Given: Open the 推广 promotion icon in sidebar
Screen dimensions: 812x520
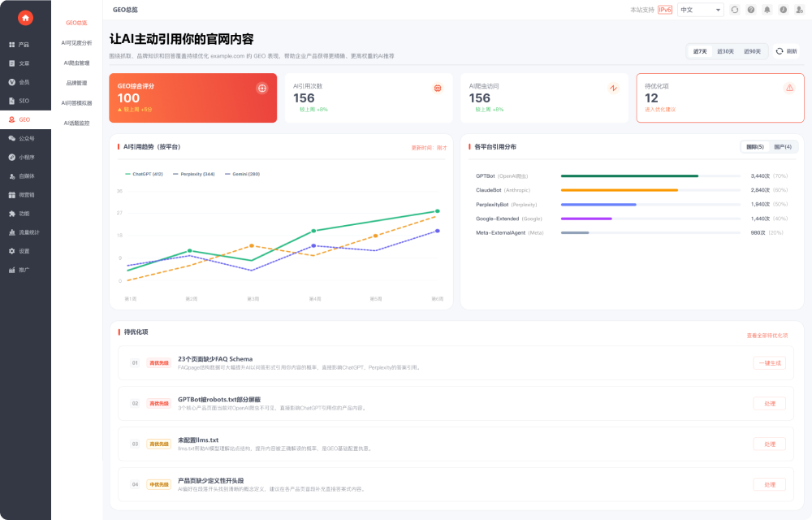Looking at the screenshot, I should pyautogui.click(x=12, y=270).
